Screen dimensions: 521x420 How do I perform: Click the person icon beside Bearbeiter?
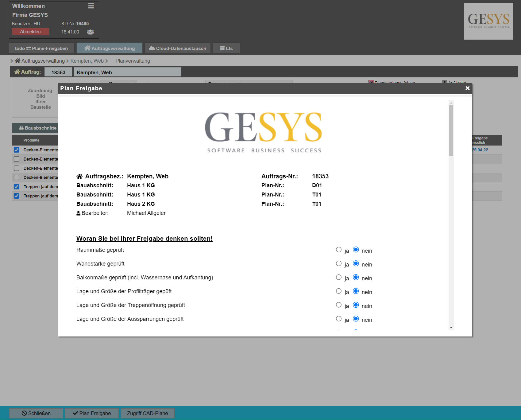click(78, 213)
